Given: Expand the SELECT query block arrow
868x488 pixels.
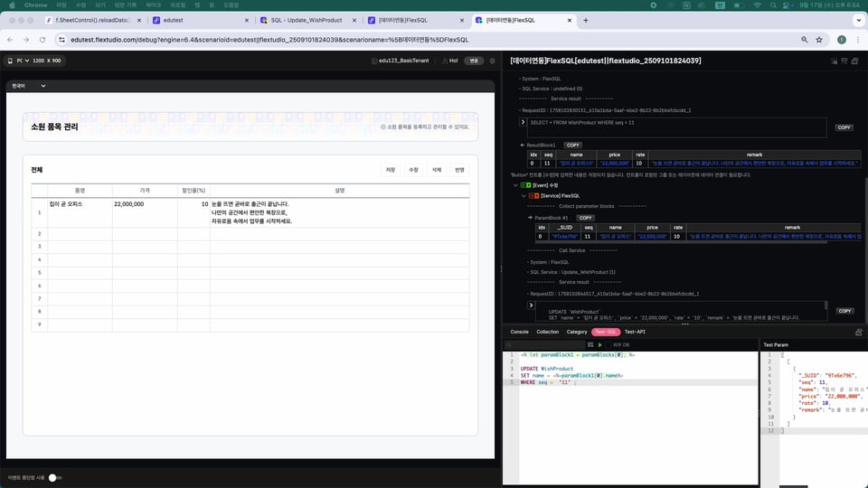Looking at the screenshot, I should pyautogui.click(x=523, y=122).
